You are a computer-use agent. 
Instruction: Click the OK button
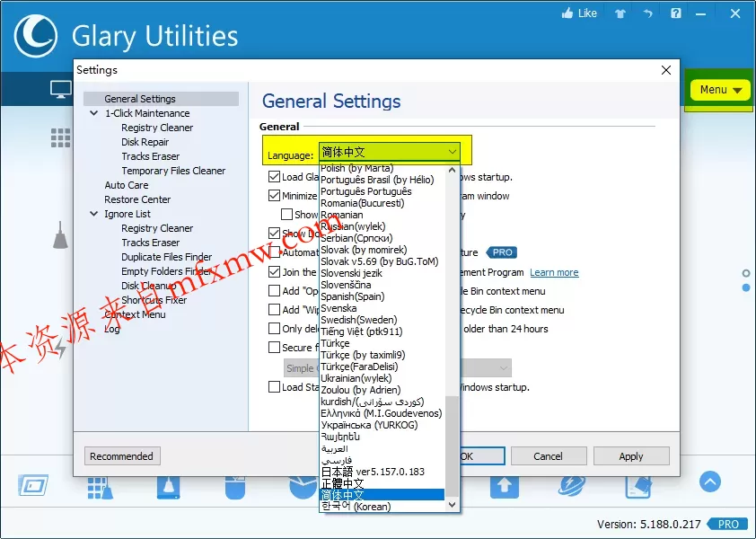tap(482, 456)
